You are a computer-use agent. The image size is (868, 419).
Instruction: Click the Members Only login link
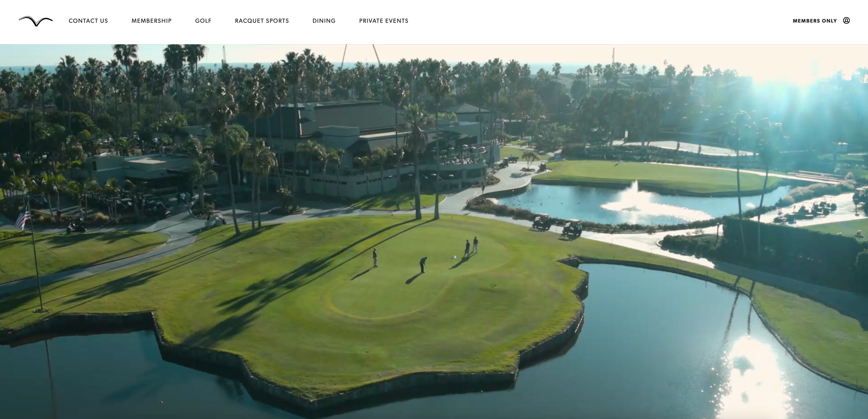point(815,21)
